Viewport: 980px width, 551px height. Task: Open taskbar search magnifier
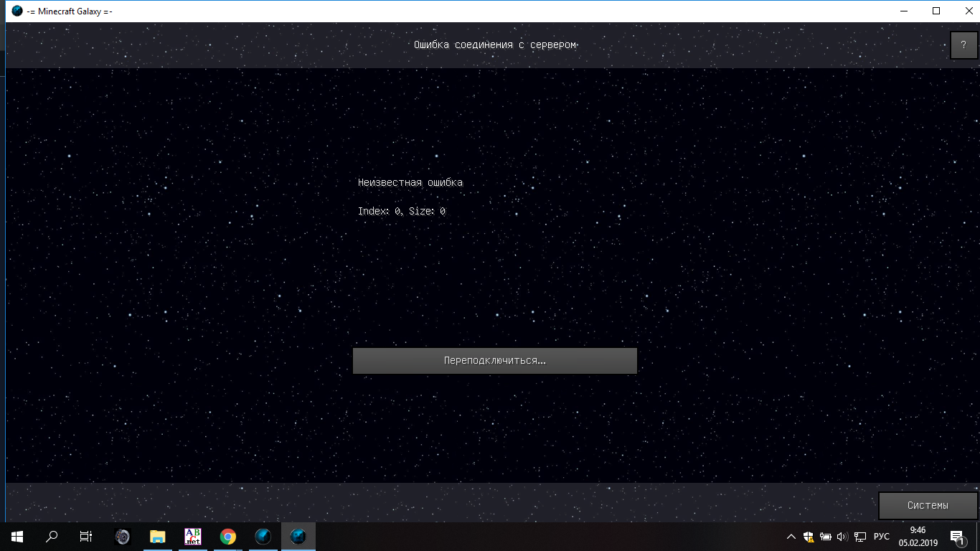coord(52,536)
